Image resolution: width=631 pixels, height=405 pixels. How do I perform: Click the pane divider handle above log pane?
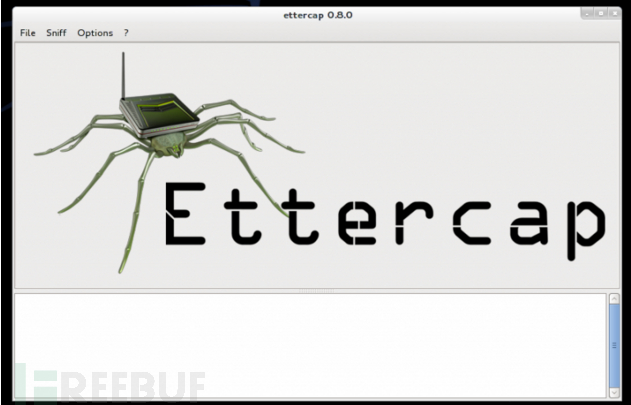click(317, 290)
